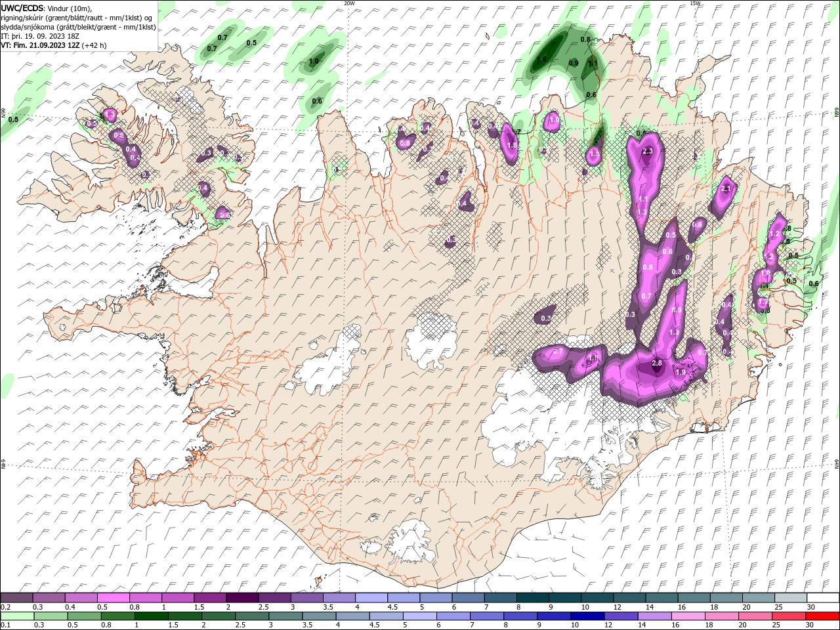840x630 pixels.
Task: Click the 2.8 snowfall value on the map
Action: pyautogui.click(x=657, y=364)
